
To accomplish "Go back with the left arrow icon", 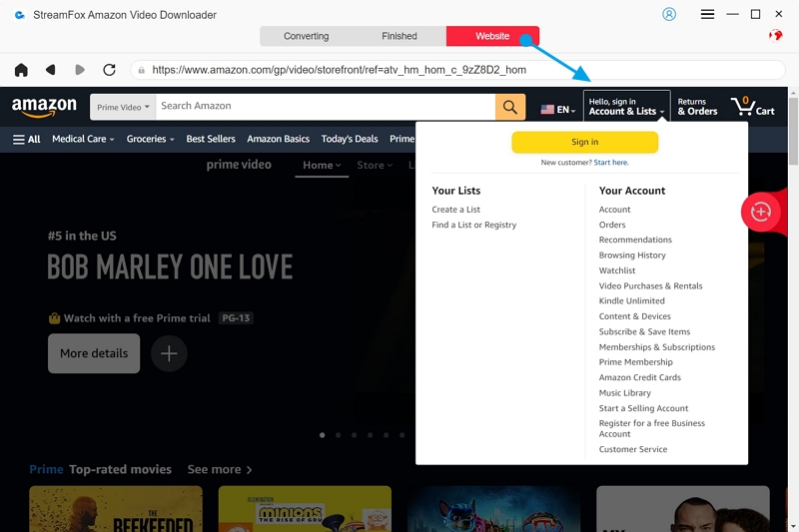I will tap(51, 70).
